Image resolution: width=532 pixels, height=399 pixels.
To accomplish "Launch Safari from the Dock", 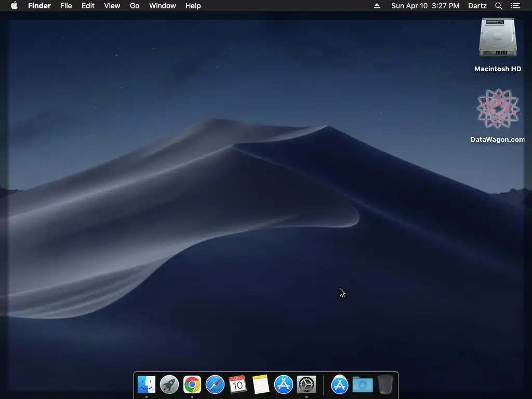I will (x=215, y=384).
